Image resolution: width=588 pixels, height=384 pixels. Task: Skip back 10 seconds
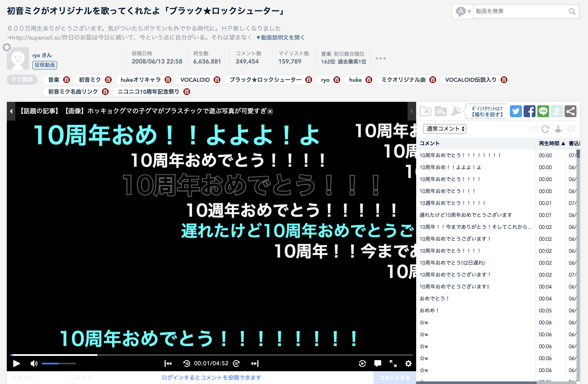[187, 363]
